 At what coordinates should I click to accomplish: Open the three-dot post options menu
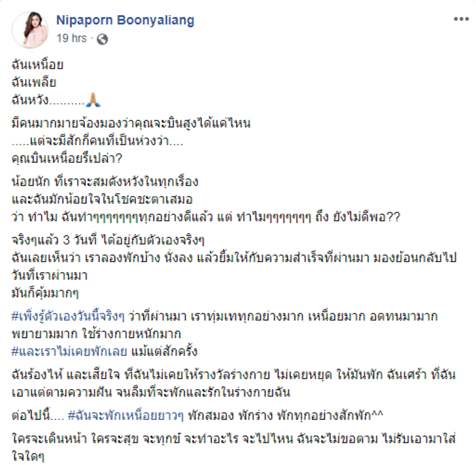pyautogui.click(x=461, y=19)
